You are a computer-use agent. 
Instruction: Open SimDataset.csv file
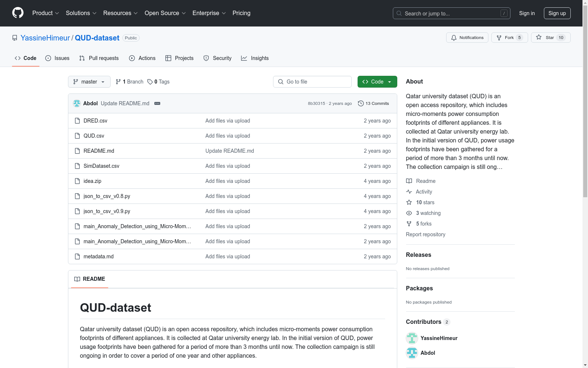pos(101,166)
